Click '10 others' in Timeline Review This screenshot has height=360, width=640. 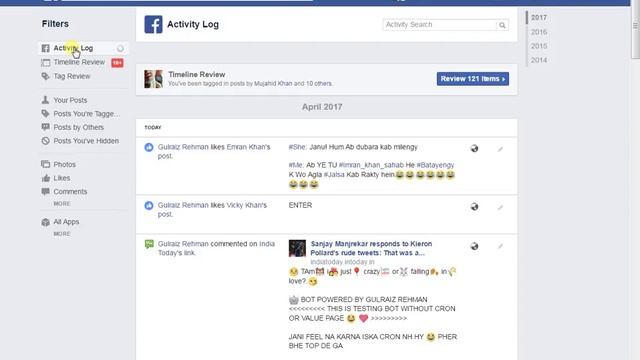tap(318, 84)
